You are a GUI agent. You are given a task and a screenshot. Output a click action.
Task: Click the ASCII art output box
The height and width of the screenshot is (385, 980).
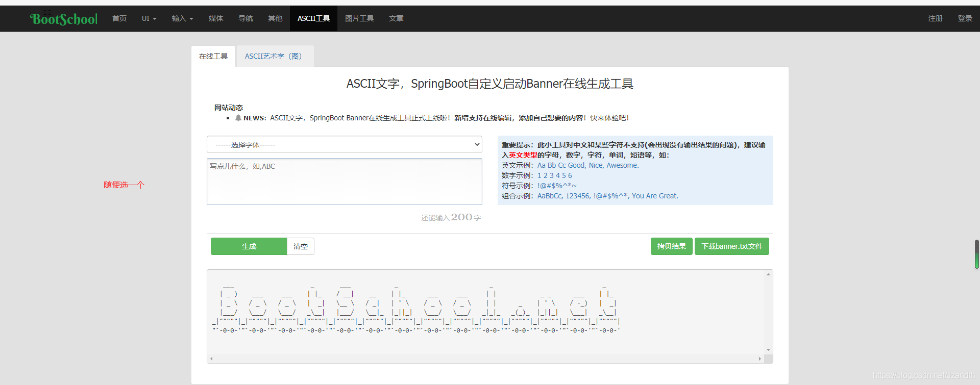tap(490, 316)
